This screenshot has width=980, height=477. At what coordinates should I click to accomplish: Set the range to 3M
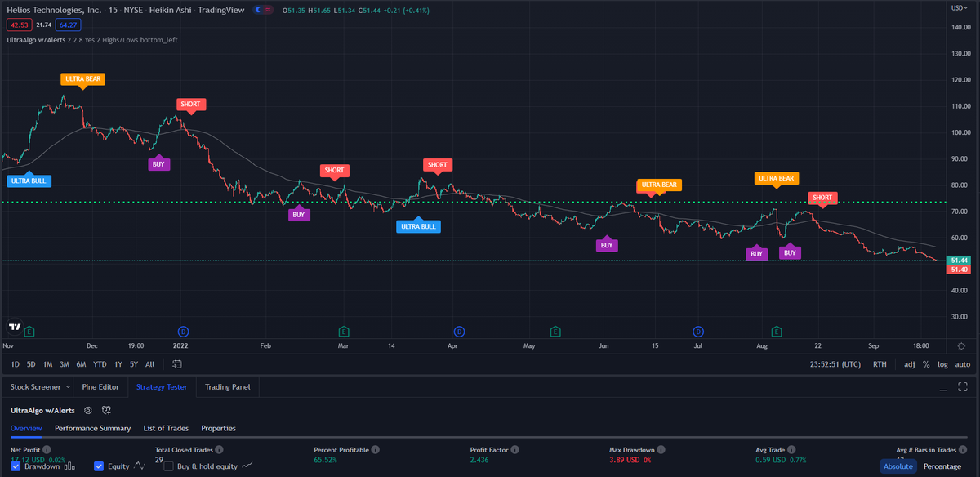coord(65,364)
